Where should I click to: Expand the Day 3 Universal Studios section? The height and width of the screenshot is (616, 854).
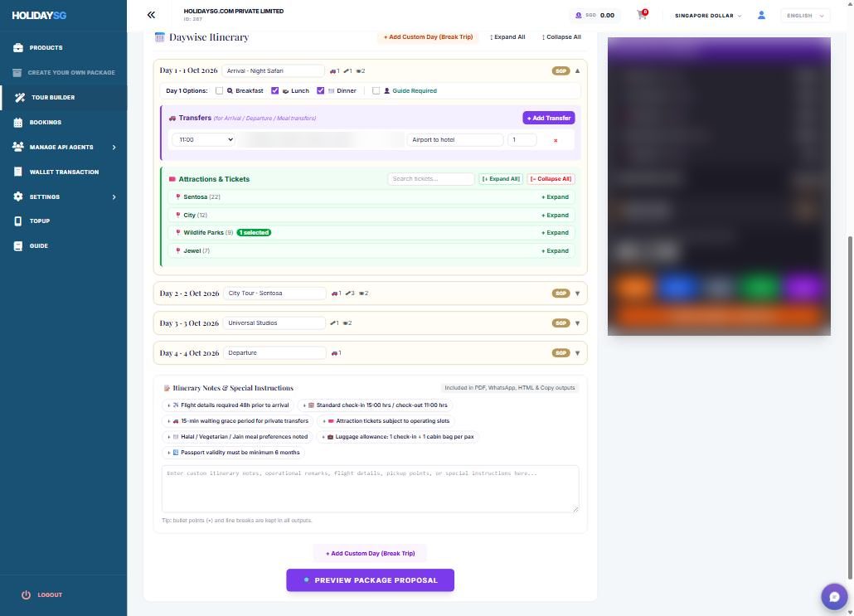pos(577,323)
